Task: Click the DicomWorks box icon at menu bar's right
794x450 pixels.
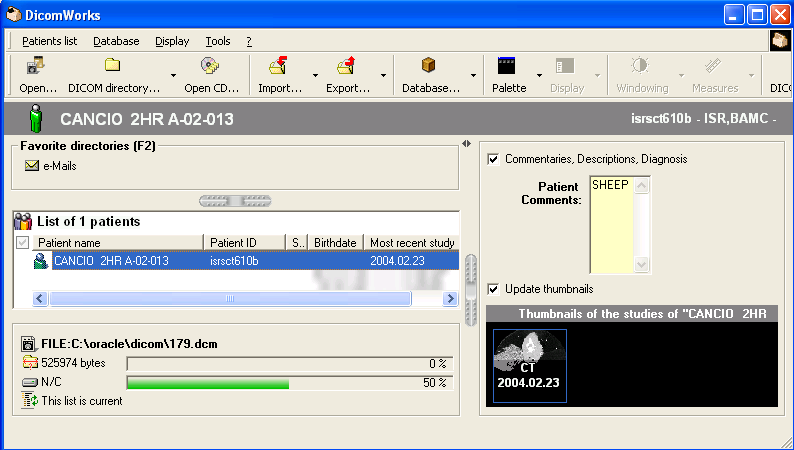Action: [x=780, y=41]
